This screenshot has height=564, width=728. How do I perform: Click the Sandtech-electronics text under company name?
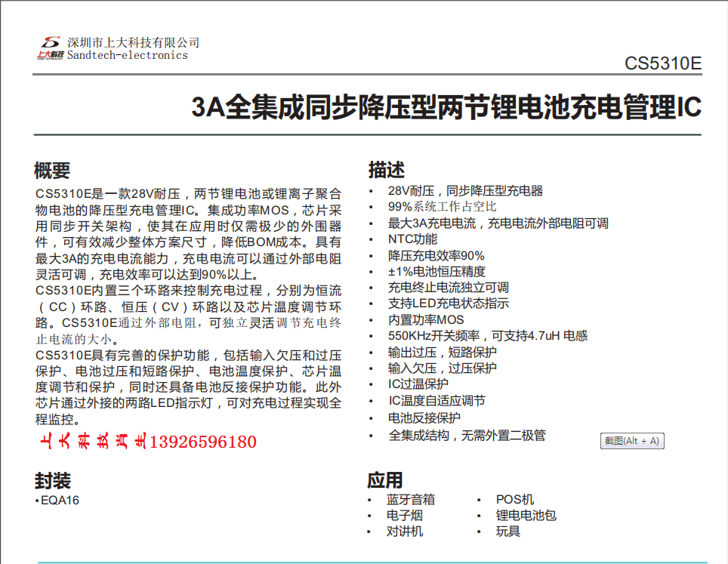tap(127, 55)
